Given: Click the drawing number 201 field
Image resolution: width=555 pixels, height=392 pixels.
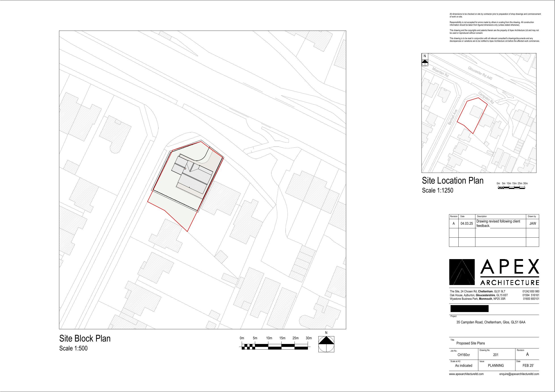Looking at the screenshot, I should [496, 355].
